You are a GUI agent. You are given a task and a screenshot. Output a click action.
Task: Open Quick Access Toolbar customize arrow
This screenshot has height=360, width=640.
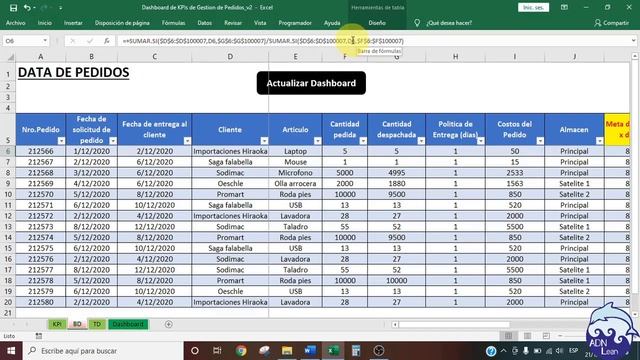[60, 8]
